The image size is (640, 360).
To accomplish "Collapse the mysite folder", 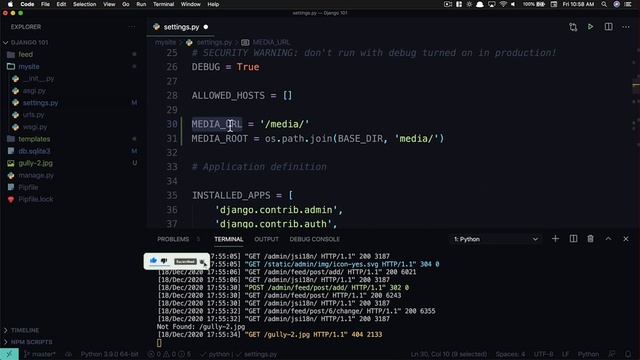I will (x=29, y=67).
